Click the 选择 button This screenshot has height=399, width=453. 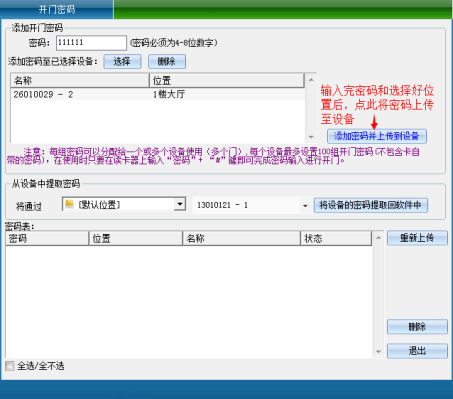point(122,62)
